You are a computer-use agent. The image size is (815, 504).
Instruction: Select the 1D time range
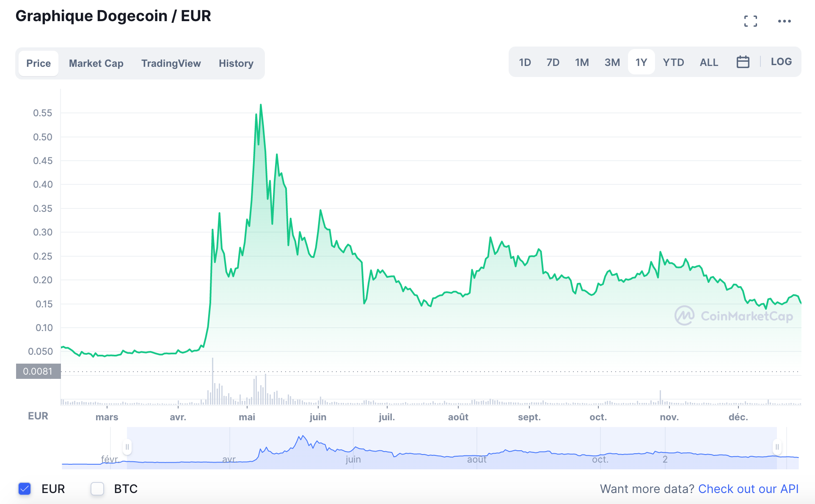coord(525,62)
